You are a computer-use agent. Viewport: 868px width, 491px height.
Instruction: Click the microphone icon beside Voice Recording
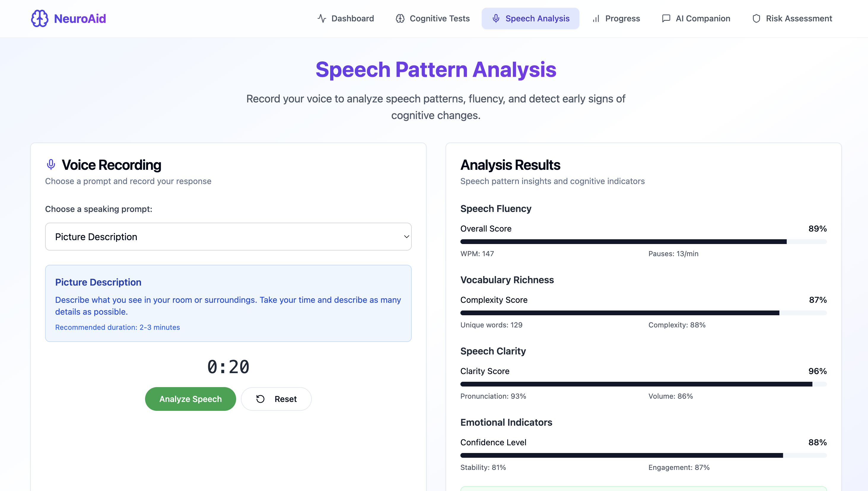(x=51, y=164)
